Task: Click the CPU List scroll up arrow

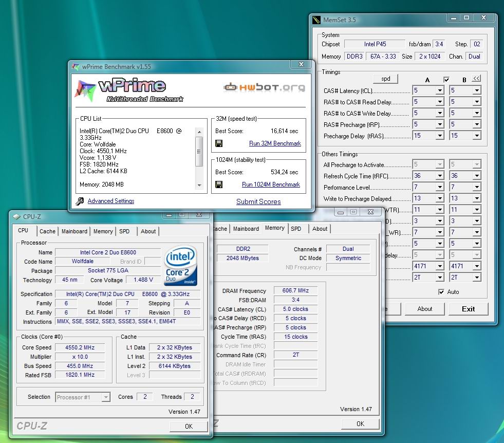Action: coord(199,132)
